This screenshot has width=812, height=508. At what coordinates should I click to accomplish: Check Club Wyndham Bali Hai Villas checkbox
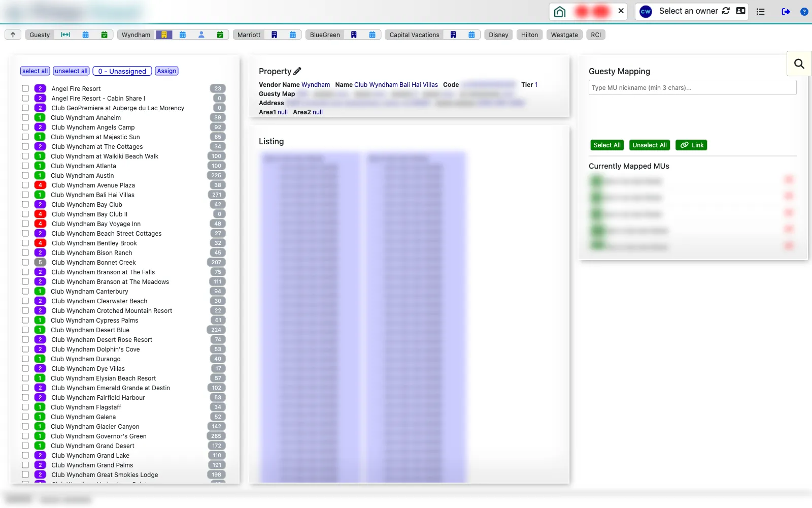25,195
